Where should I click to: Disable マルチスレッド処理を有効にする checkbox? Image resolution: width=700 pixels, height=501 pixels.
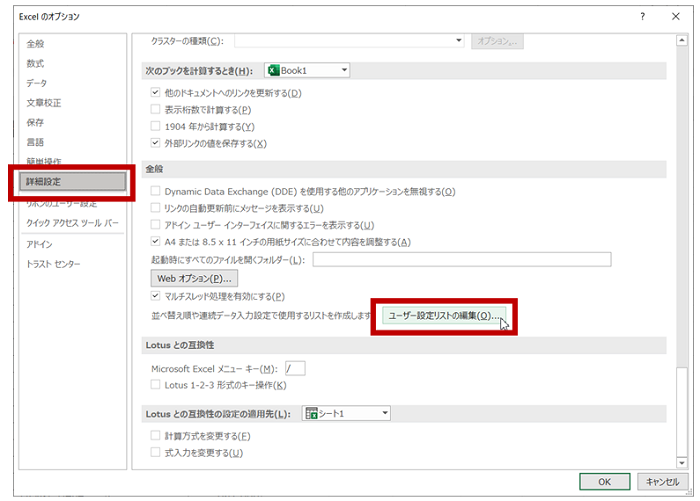(x=155, y=296)
